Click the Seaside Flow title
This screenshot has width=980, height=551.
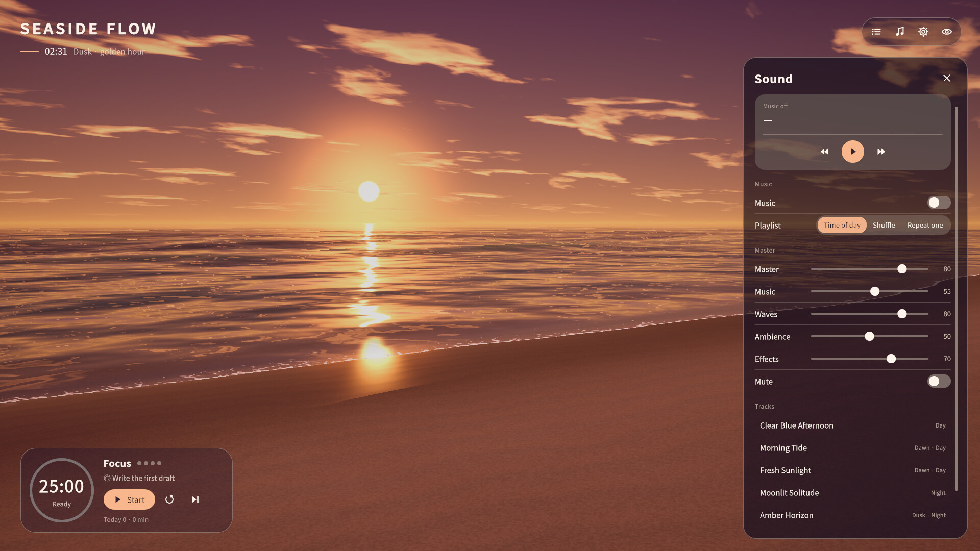[88, 29]
